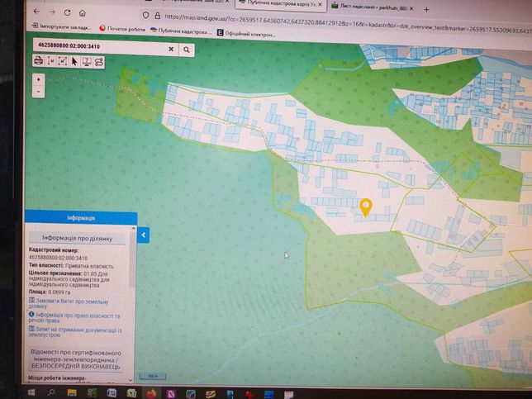Viewport: 532px width, 399px height.
Task: Expand Відомості про сертифікованого інженера section
Action: (x=75, y=359)
